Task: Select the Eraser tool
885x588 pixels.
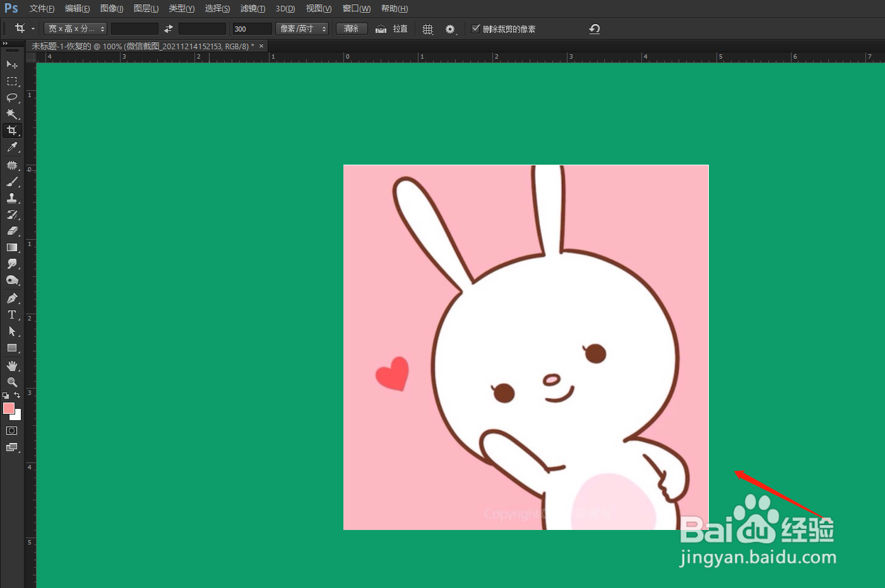Action: (12, 231)
